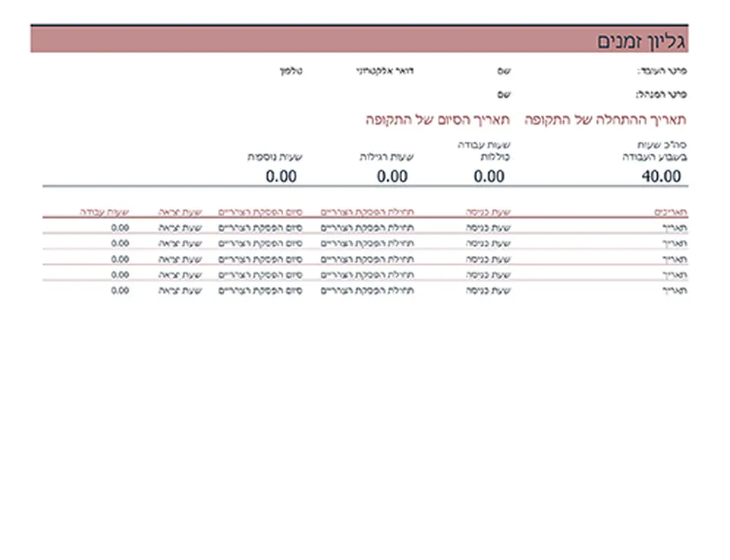Click 'שם' in the employee details row

click(504, 71)
